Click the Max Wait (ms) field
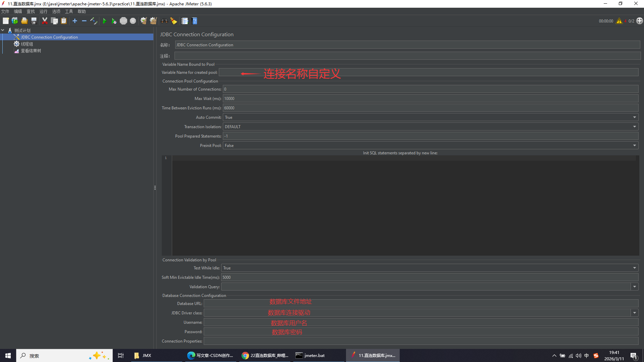This screenshot has height=362, width=644. coord(431,99)
